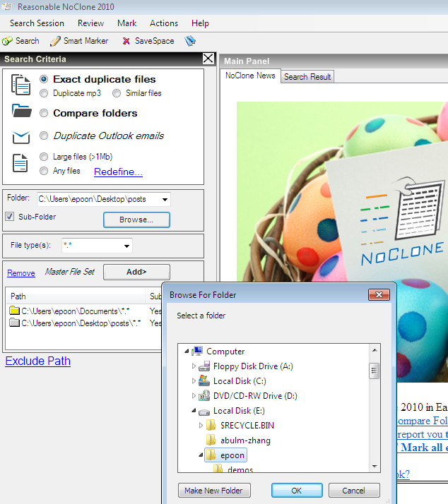Image resolution: width=448 pixels, height=504 pixels.
Task: Select Duplicate mp3 option
Action: (x=44, y=93)
